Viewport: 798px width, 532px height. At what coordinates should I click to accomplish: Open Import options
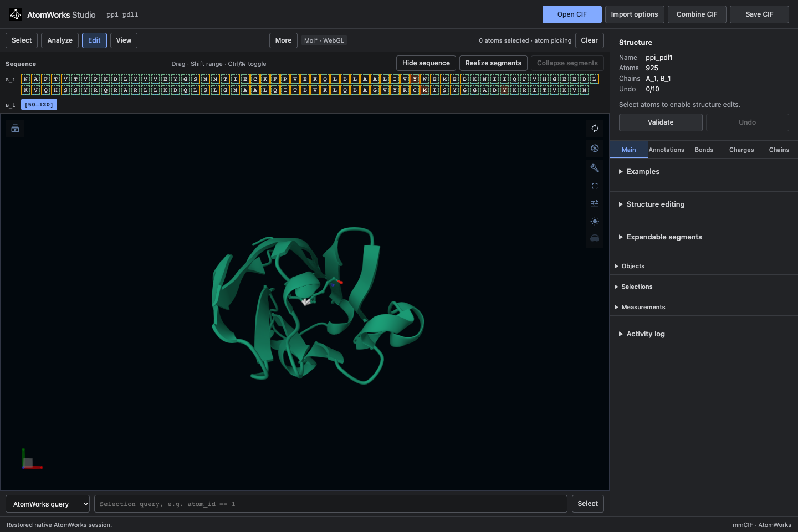[x=635, y=14]
